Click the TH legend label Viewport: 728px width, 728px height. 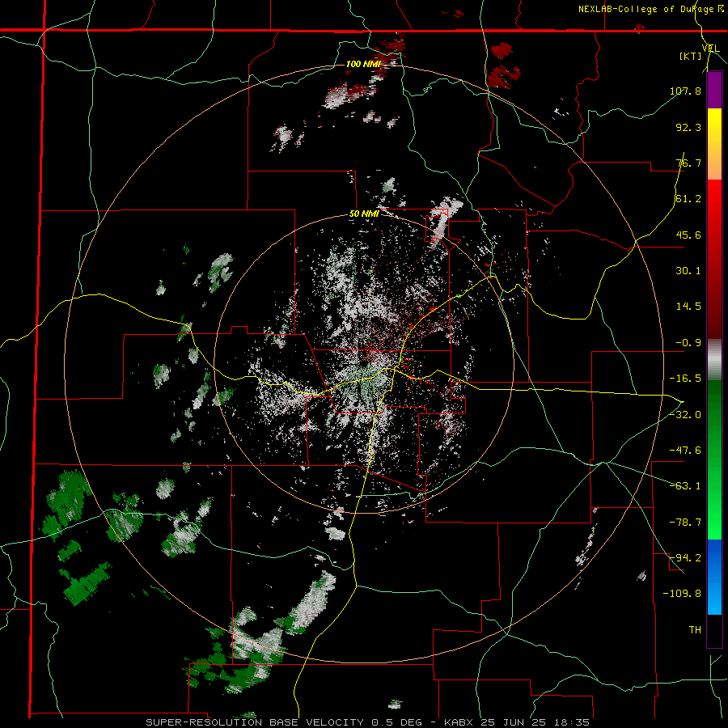pos(695,629)
